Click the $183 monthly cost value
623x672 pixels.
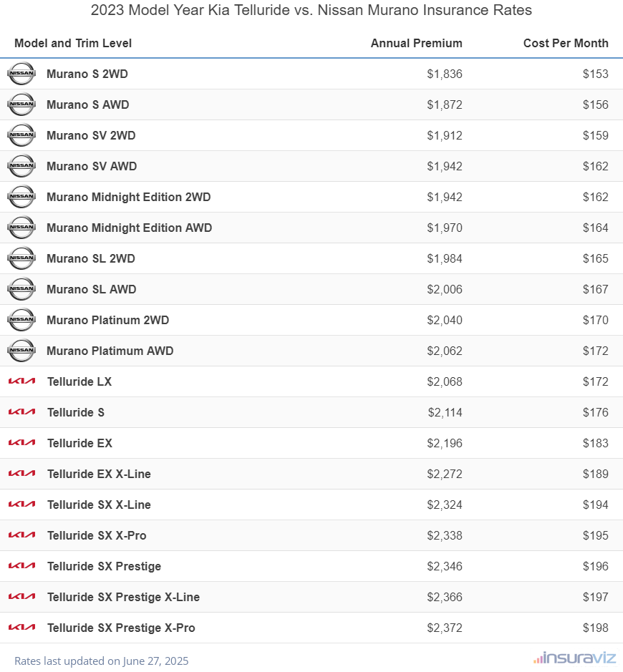[596, 443]
